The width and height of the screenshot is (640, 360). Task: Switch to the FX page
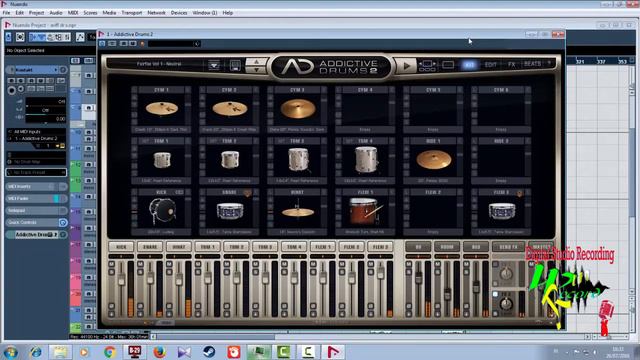tap(511, 64)
